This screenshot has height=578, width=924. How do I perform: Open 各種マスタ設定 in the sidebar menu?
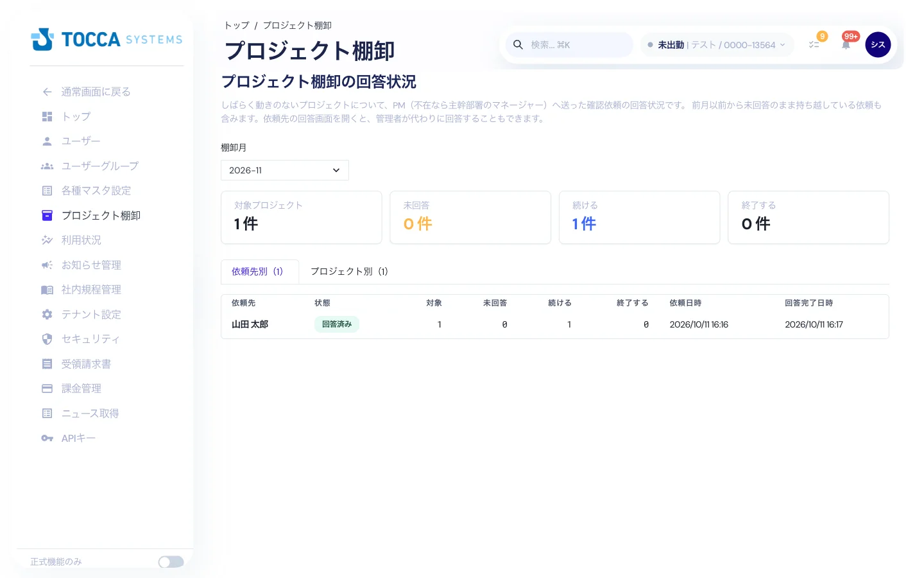click(96, 191)
